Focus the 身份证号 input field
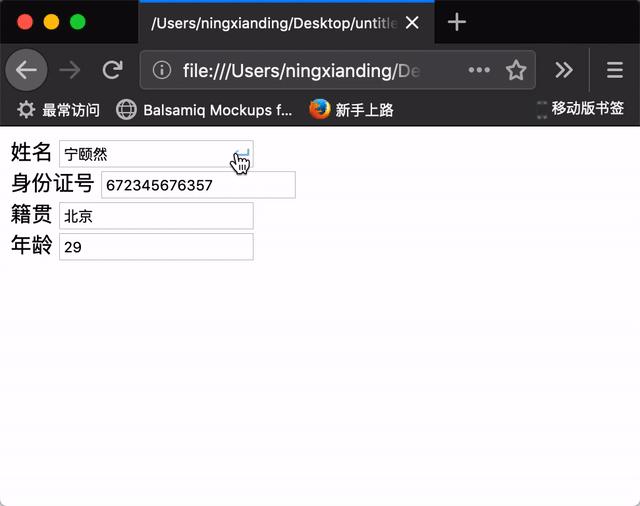The image size is (640, 506). [x=198, y=185]
